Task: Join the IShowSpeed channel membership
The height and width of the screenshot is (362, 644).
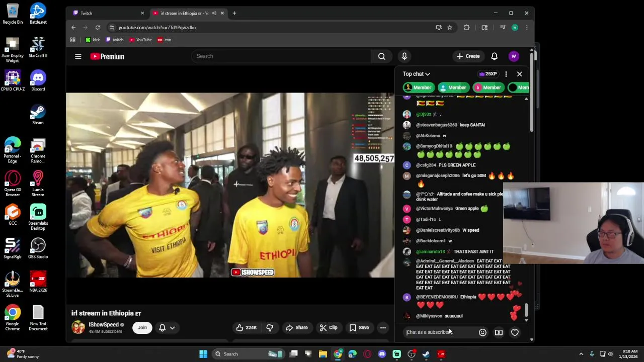Action: pyautogui.click(x=142, y=328)
